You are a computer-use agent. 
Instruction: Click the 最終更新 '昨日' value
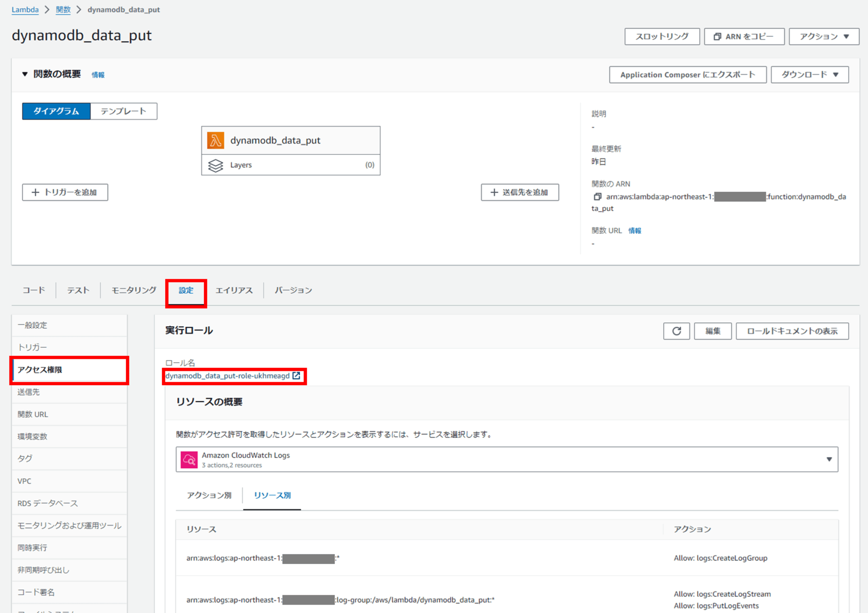[598, 162]
